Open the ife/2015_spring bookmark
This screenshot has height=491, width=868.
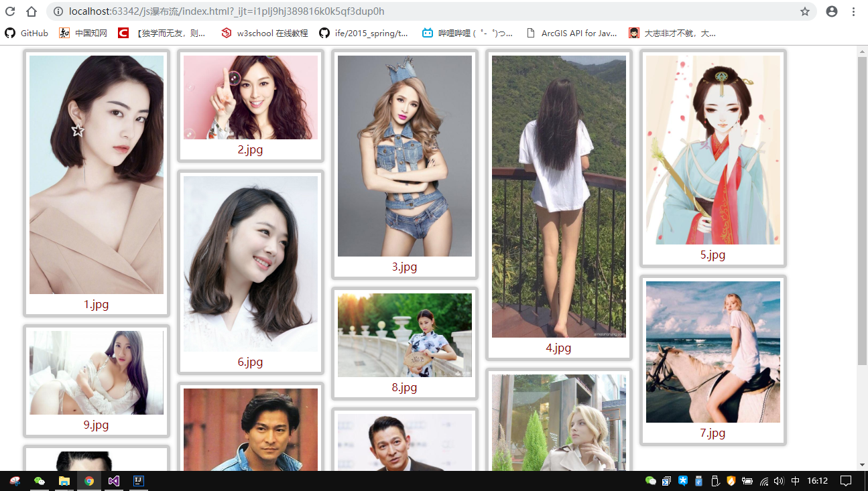(363, 33)
